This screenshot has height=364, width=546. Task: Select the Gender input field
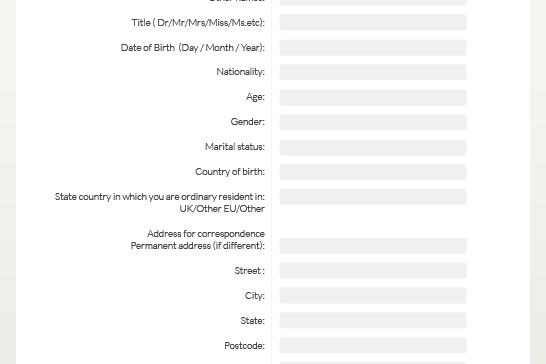click(x=373, y=122)
